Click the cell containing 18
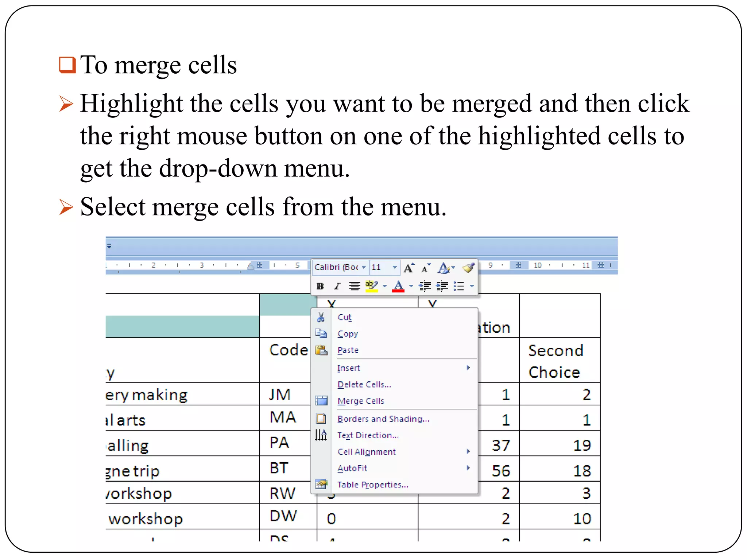The image size is (747, 560). point(560,468)
